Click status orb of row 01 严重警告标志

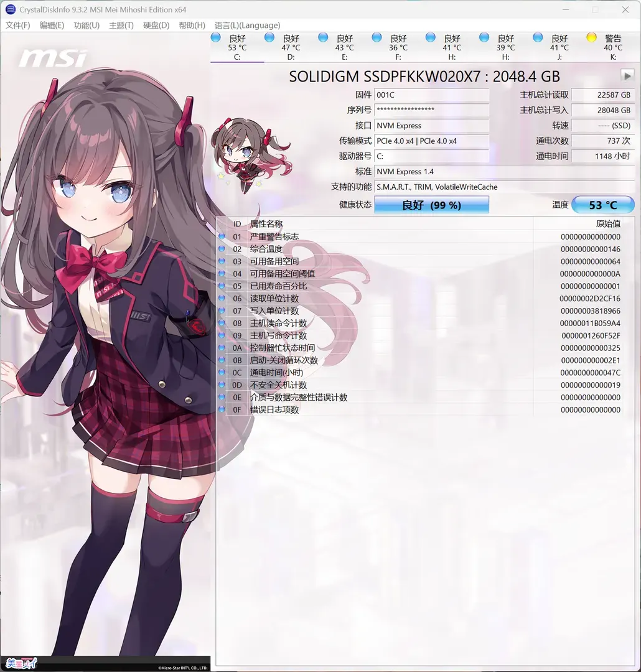pos(222,236)
